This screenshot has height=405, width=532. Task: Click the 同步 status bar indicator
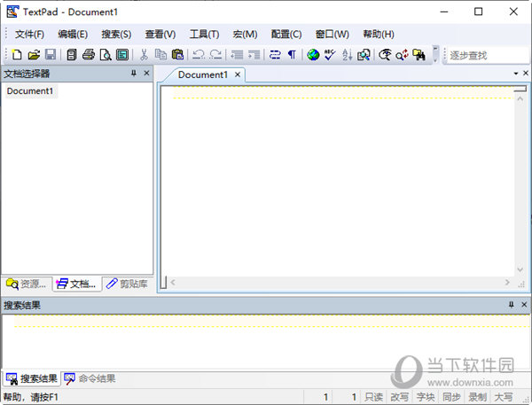[451, 397]
